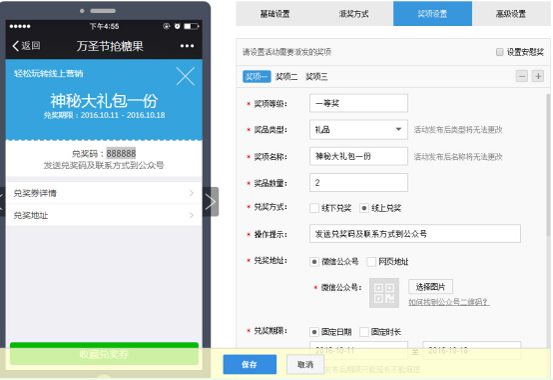
Task: Choose 网页地址 as redeem address
Action: tap(371, 262)
